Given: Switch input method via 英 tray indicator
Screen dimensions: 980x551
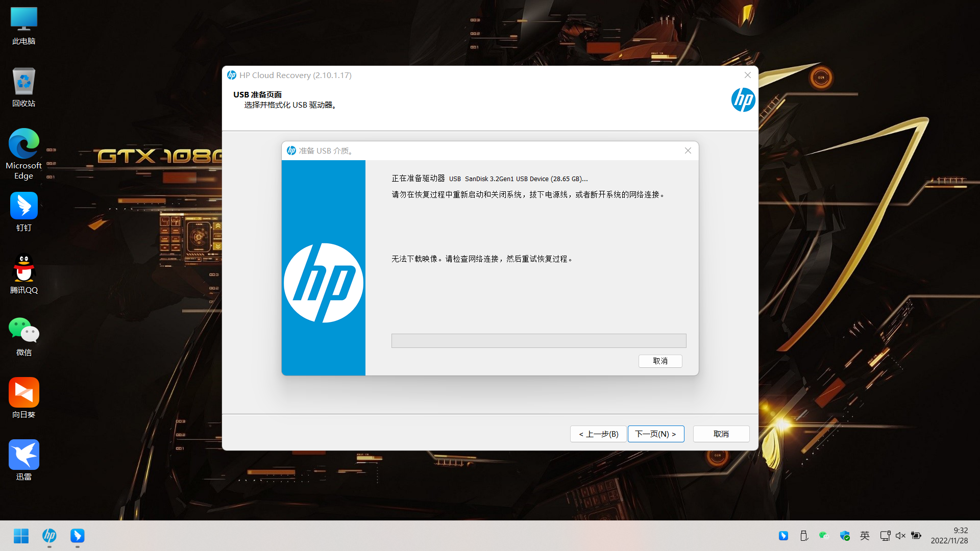Looking at the screenshot, I should (x=865, y=536).
